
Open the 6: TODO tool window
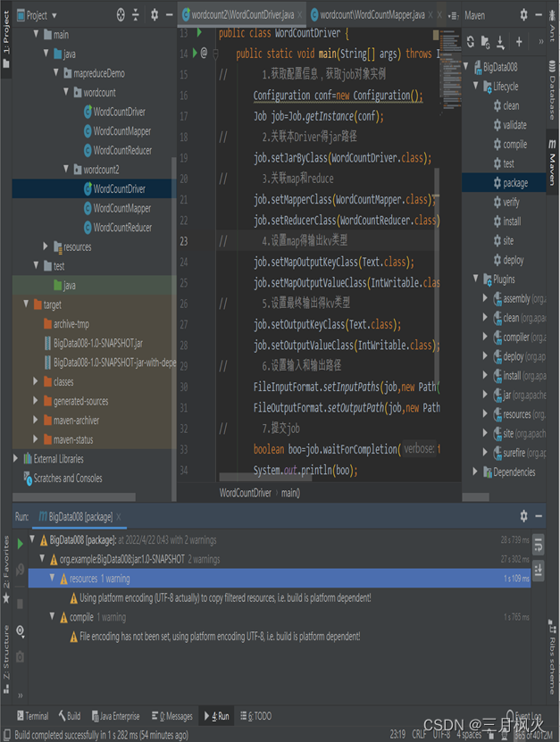tap(255, 716)
